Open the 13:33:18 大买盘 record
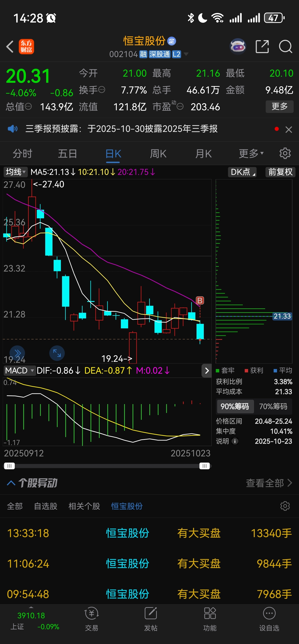The height and width of the screenshot is (644, 299). pos(149,533)
